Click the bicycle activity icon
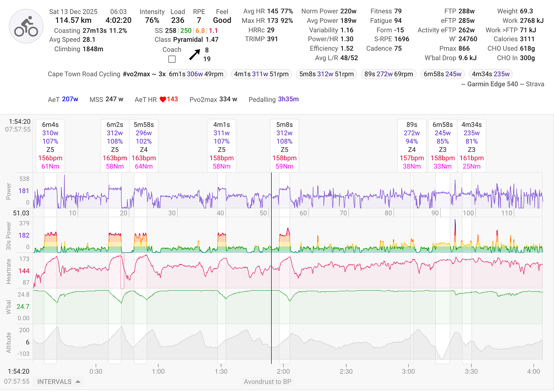 [26, 26]
